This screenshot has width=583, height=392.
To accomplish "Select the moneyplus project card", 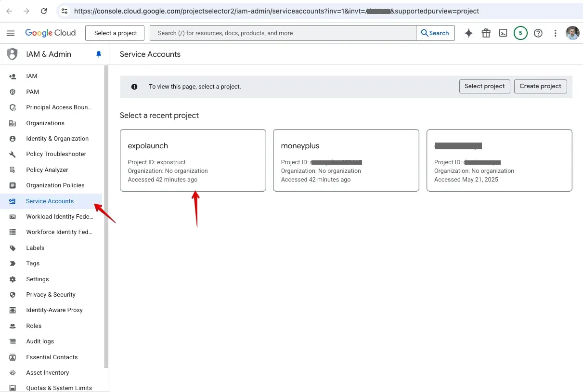I will [x=346, y=160].
